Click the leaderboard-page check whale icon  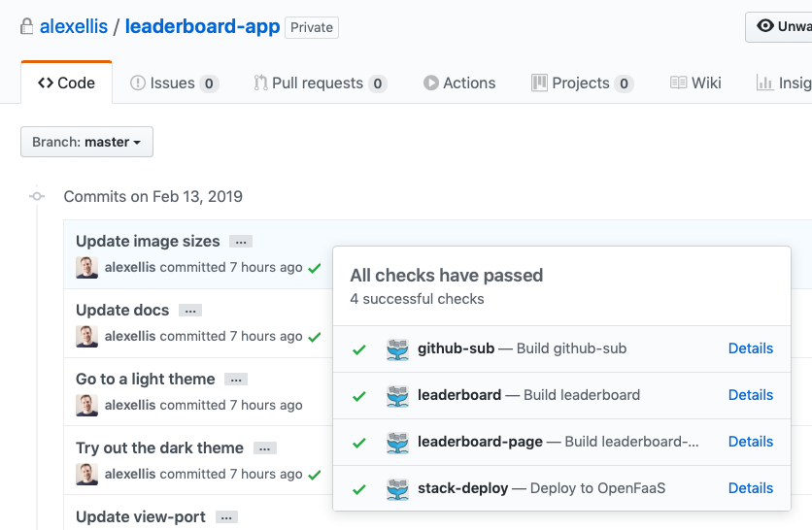coord(396,443)
